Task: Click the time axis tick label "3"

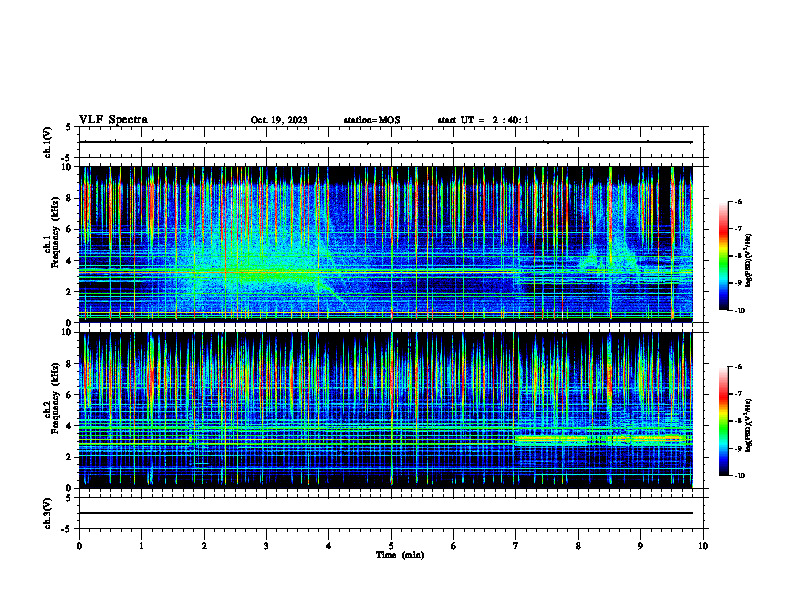Action: coord(266,546)
